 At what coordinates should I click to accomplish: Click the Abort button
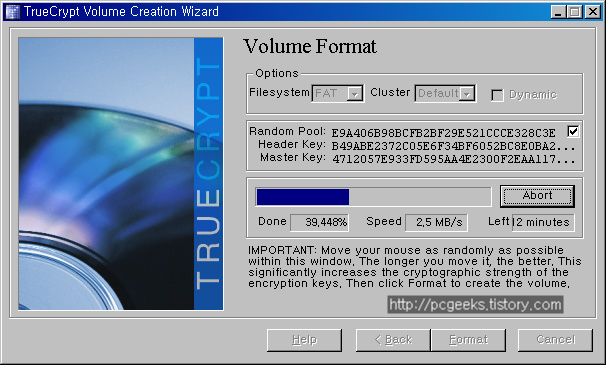pyautogui.click(x=537, y=196)
